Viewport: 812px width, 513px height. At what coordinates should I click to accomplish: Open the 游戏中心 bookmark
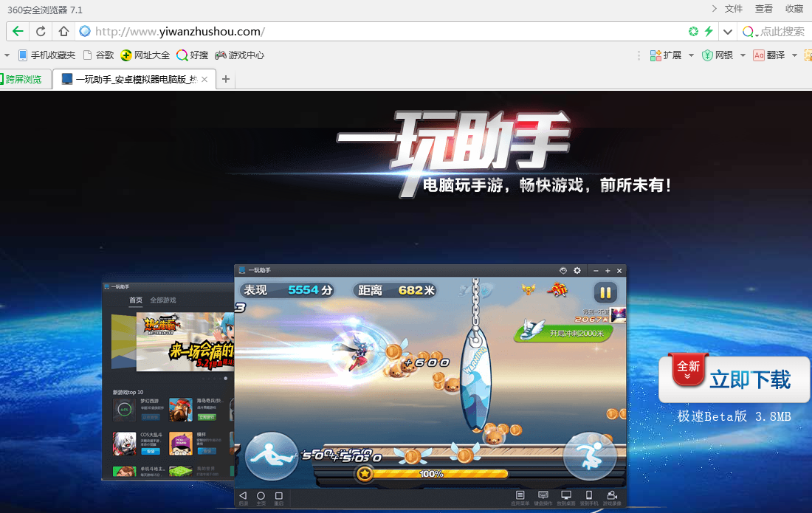[x=239, y=55]
